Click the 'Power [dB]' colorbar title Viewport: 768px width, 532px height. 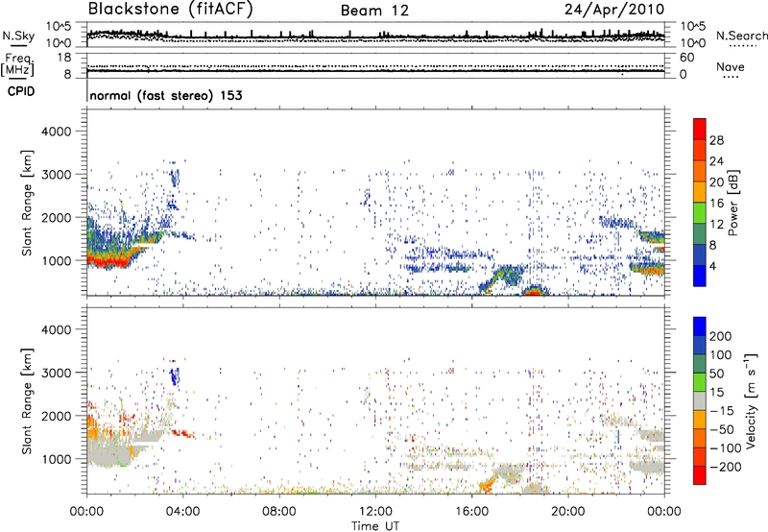733,203
